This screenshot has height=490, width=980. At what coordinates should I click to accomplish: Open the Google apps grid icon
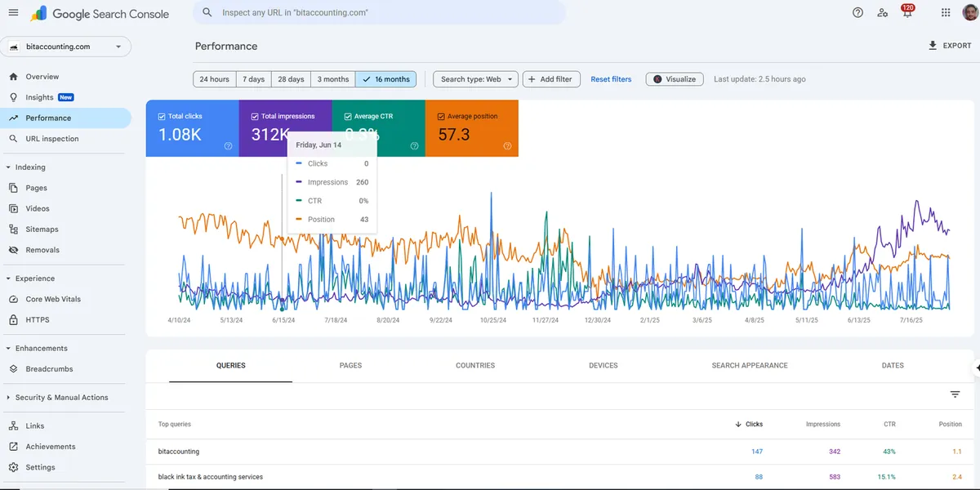tap(946, 13)
